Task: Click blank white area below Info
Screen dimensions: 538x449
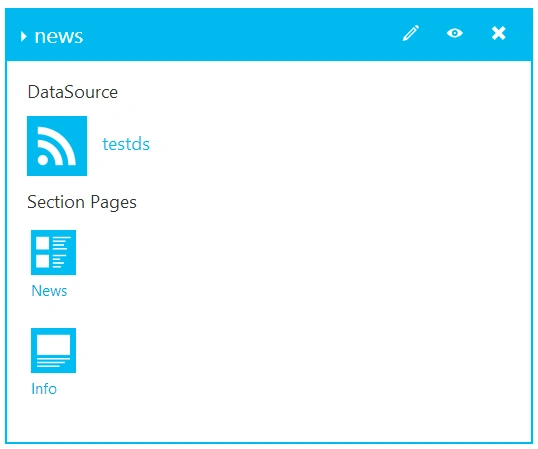Action: point(269,420)
